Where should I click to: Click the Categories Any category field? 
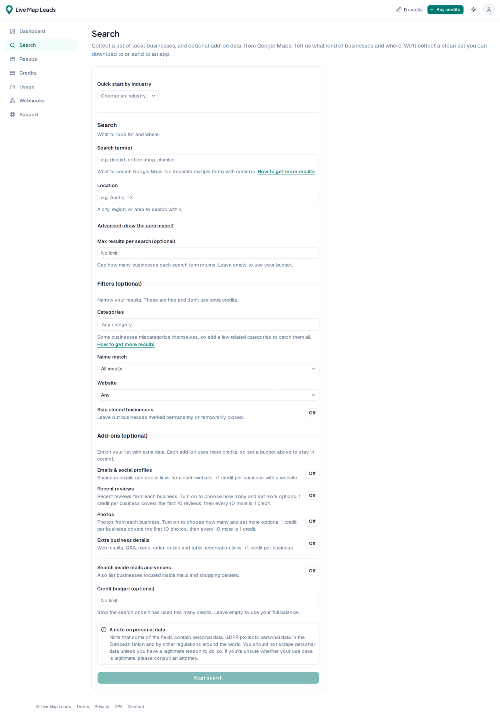pyautogui.click(x=208, y=325)
